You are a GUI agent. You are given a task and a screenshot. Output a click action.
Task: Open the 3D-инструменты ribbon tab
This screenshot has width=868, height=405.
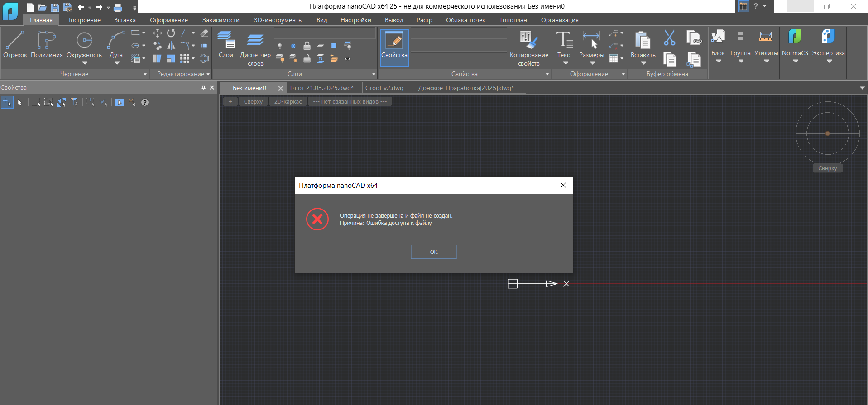coord(278,20)
